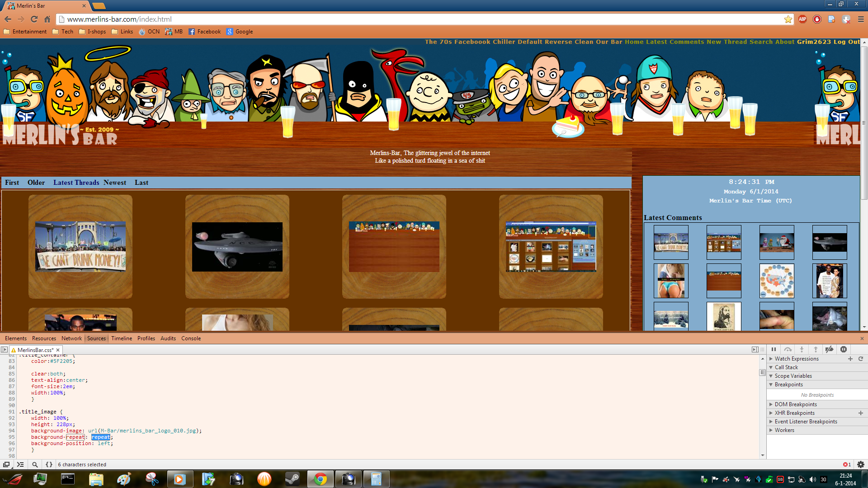
Task: Open the Entertainment bookmarks folder
Action: coord(25,32)
